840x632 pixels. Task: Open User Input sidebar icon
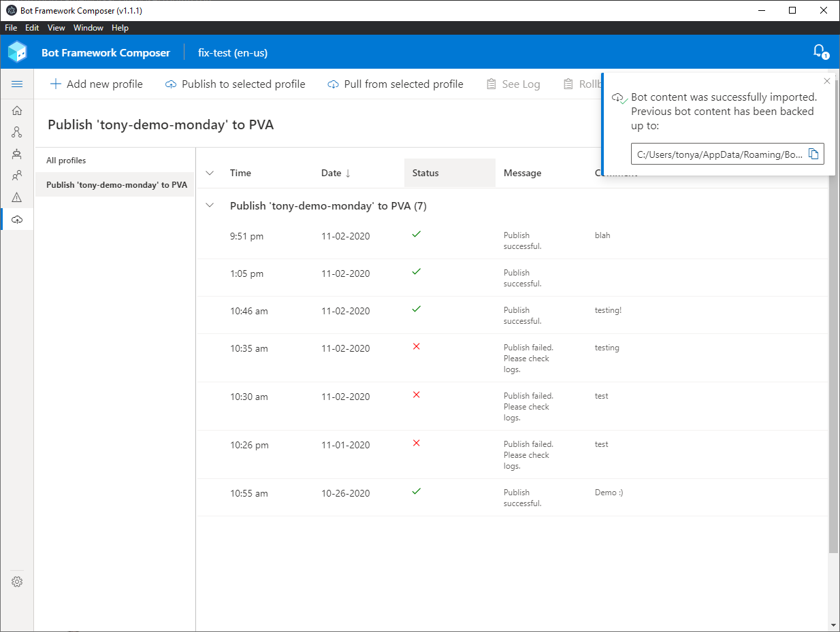17,176
